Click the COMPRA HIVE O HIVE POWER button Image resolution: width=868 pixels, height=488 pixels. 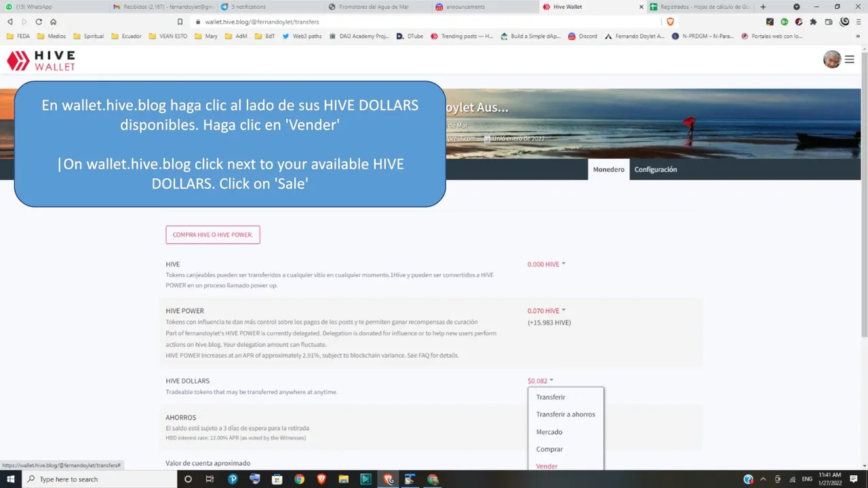[x=213, y=235]
